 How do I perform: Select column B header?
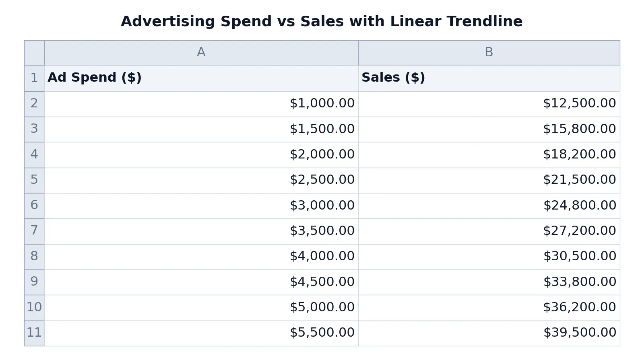pos(489,53)
